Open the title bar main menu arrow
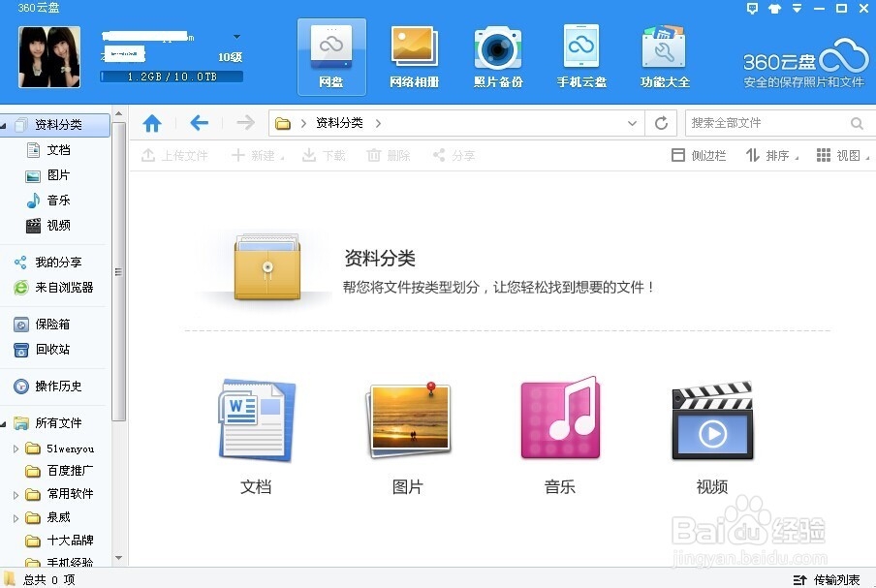Screen dimensions: 876x588 pos(798,8)
